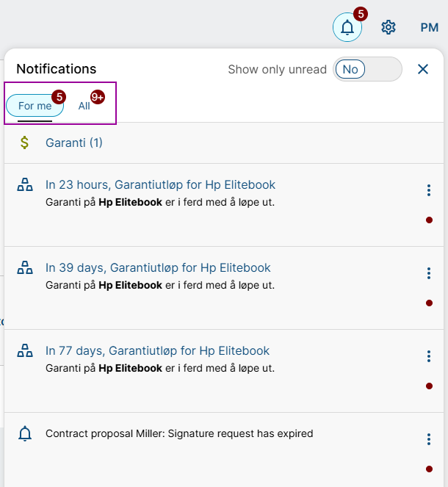This screenshot has width=448, height=487.
Task: Click asset icon beside 23 hours notification
Action: pos(25,185)
